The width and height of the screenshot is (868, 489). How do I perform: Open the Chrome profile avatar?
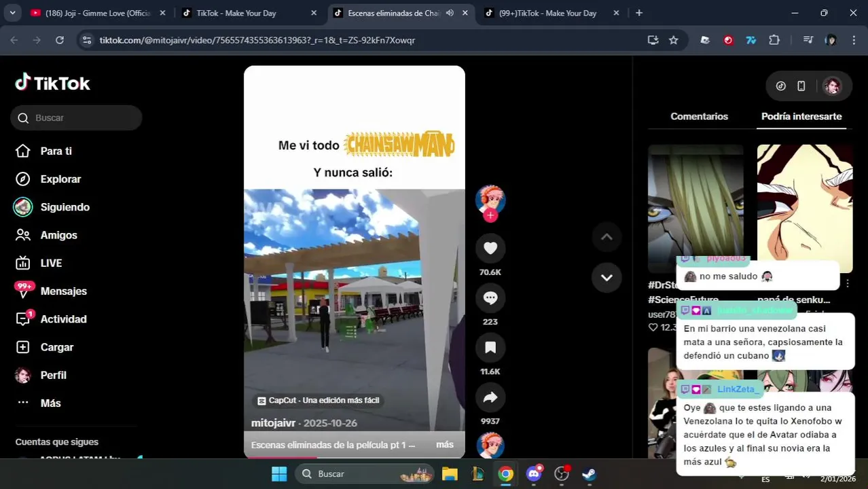[831, 40]
